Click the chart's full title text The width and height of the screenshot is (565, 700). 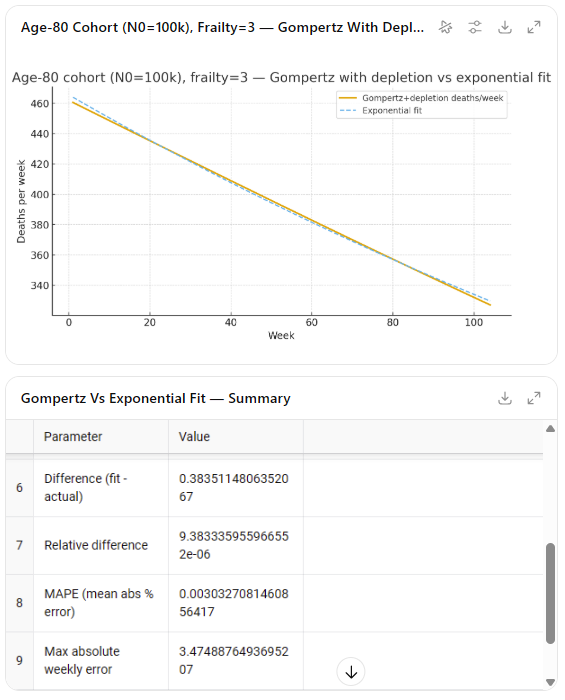pos(281,78)
